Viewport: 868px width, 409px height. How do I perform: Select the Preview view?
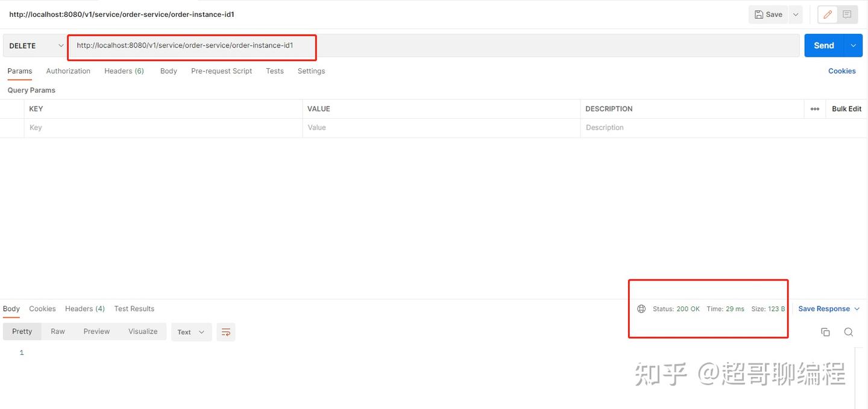[96, 332]
